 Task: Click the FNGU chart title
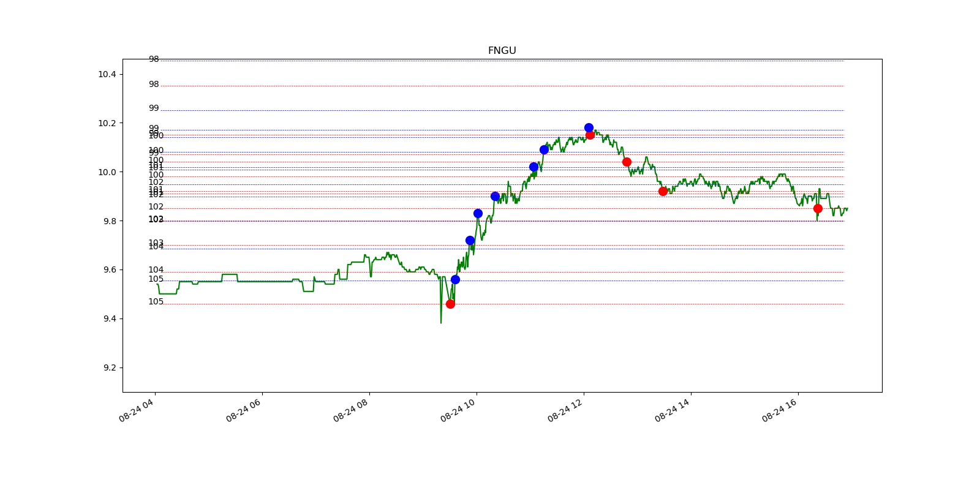pos(502,51)
